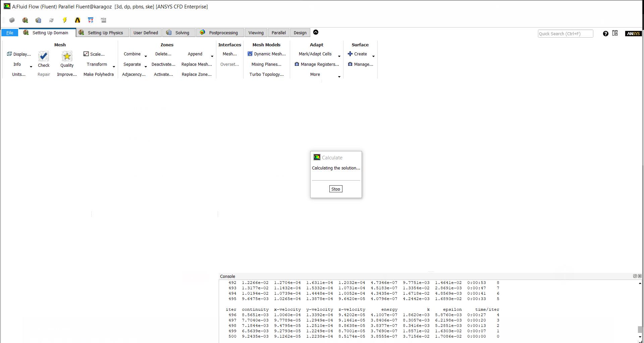The image size is (644, 343).
Task: Click Replace Zone in Zones group
Action: point(197,75)
